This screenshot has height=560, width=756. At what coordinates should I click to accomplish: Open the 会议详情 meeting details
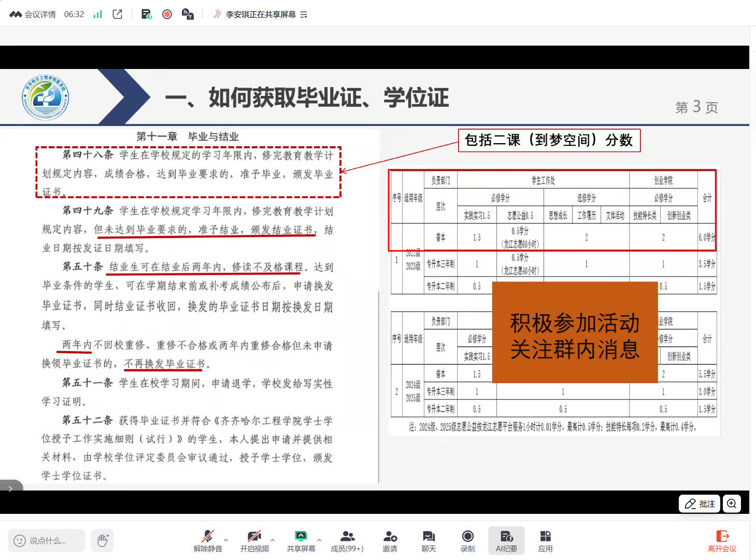[33, 15]
